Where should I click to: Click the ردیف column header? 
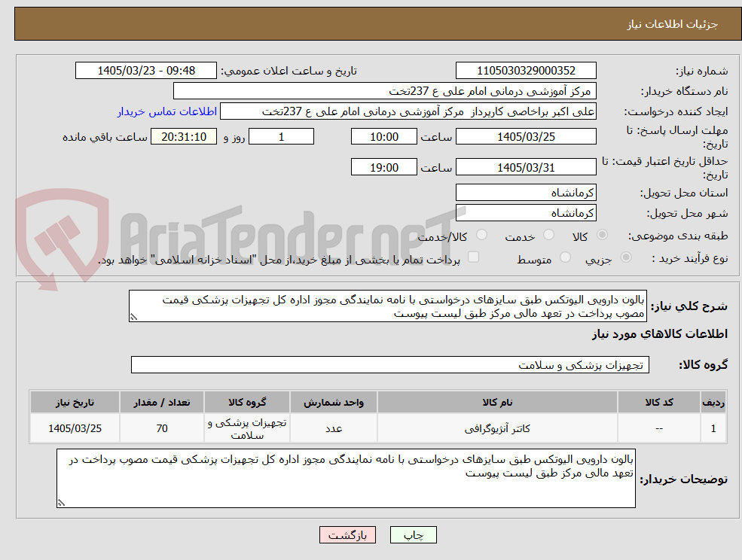(x=713, y=402)
